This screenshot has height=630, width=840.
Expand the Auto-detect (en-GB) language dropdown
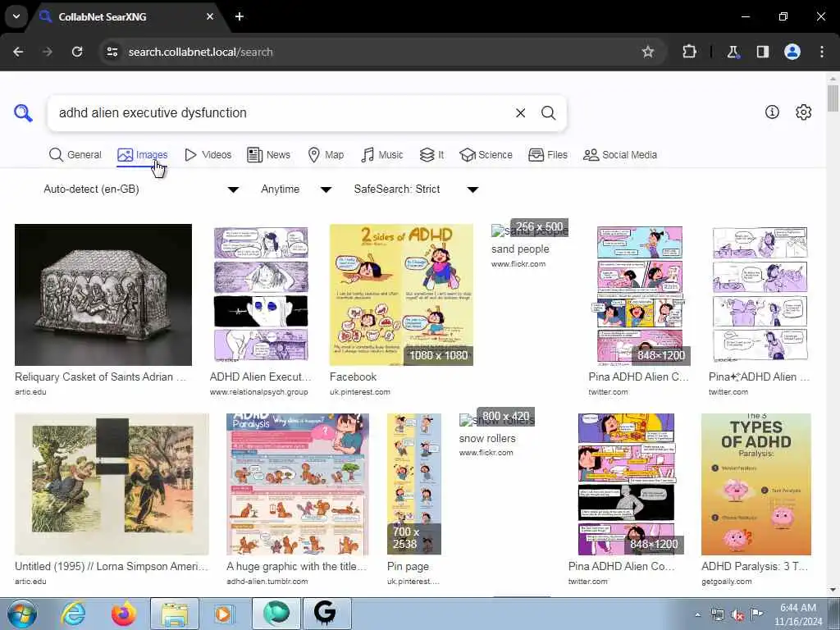(x=141, y=189)
